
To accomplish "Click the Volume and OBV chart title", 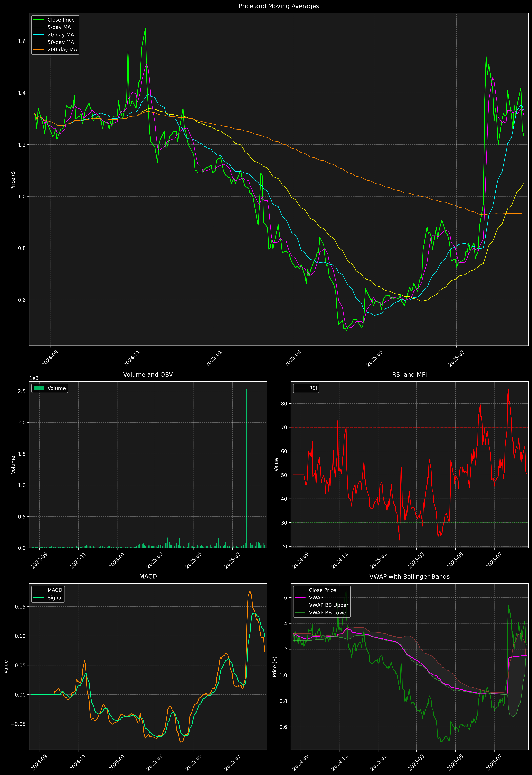I will coord(148,374).
